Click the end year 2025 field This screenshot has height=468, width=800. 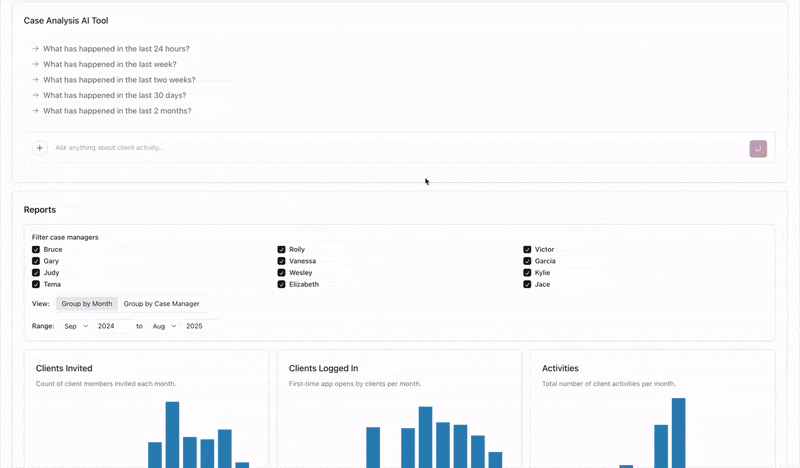(202, 326)
